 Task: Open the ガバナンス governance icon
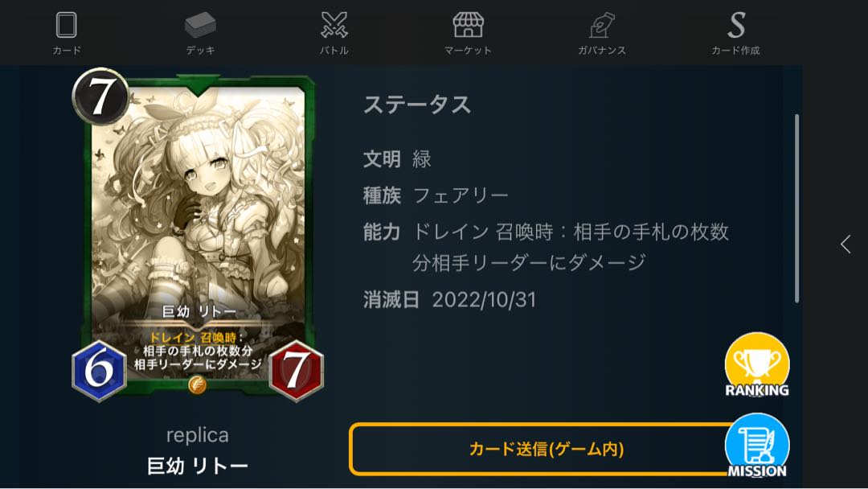pos(602,25)
